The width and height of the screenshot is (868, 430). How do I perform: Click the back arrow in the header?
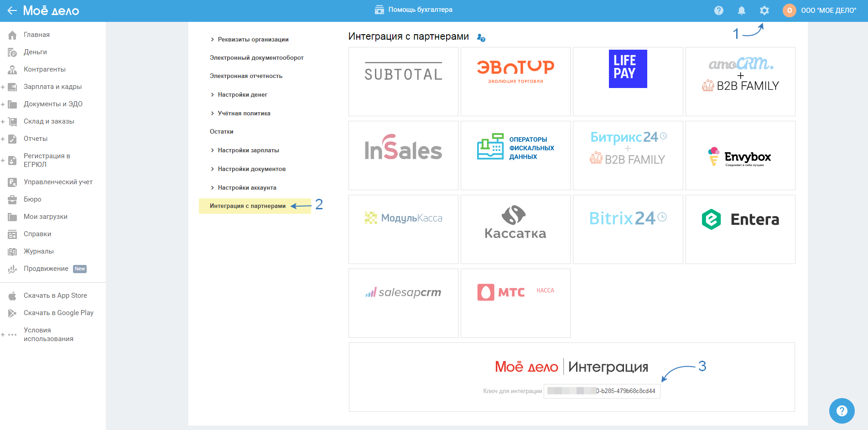(x=12, y=10)
